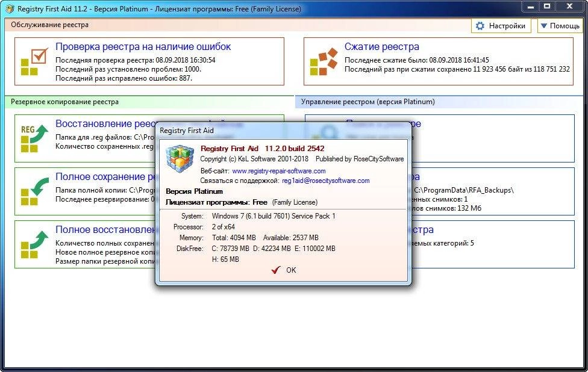
Task: Click the saved bytes compression line
Action: tap(457, 69)
